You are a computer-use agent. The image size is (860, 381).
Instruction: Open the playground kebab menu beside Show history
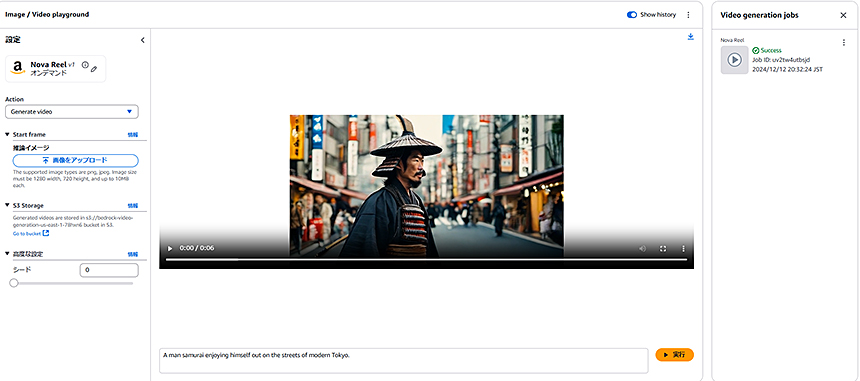click(x=688, y=15)
